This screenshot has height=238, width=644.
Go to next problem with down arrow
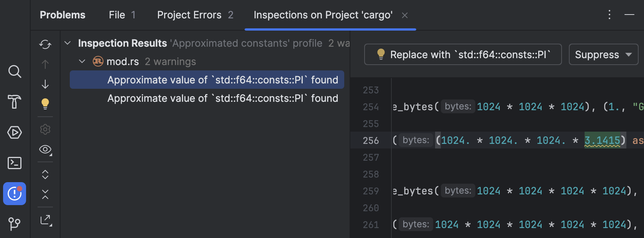pos(45,84)
